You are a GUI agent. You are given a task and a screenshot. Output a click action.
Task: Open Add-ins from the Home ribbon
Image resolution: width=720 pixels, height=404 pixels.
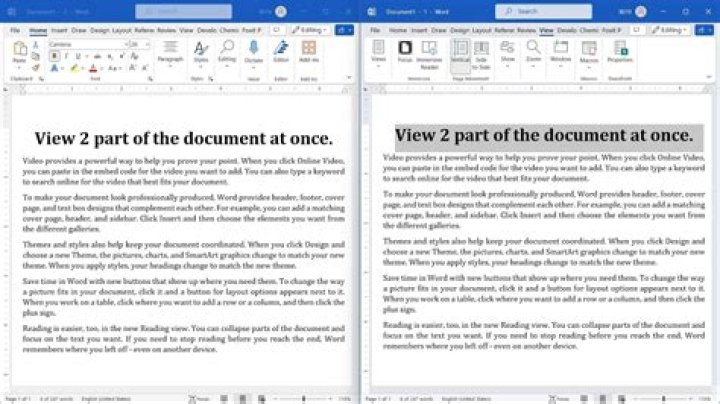tap(309, 50)
